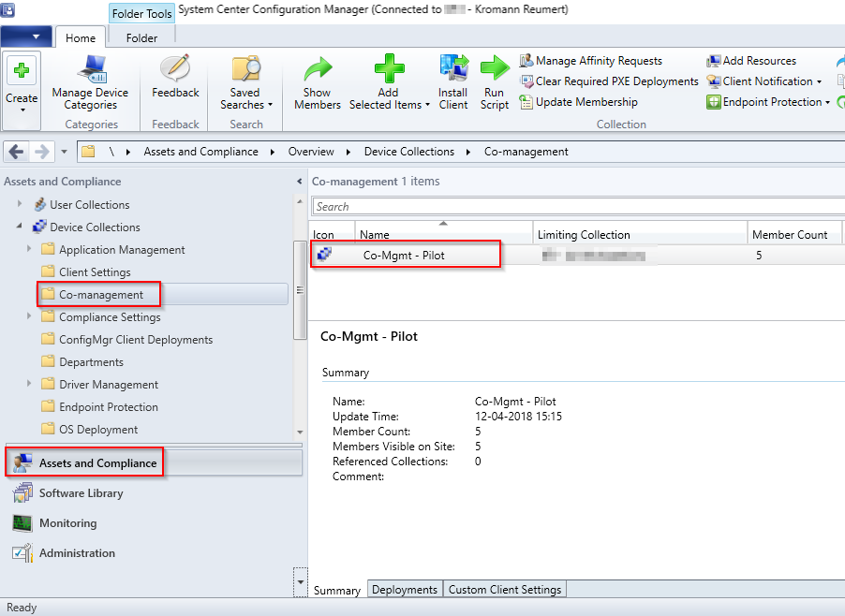Open navigation history dropdown arrow
The width and height of the screenshot is (845, 616).
coord(64,152)
